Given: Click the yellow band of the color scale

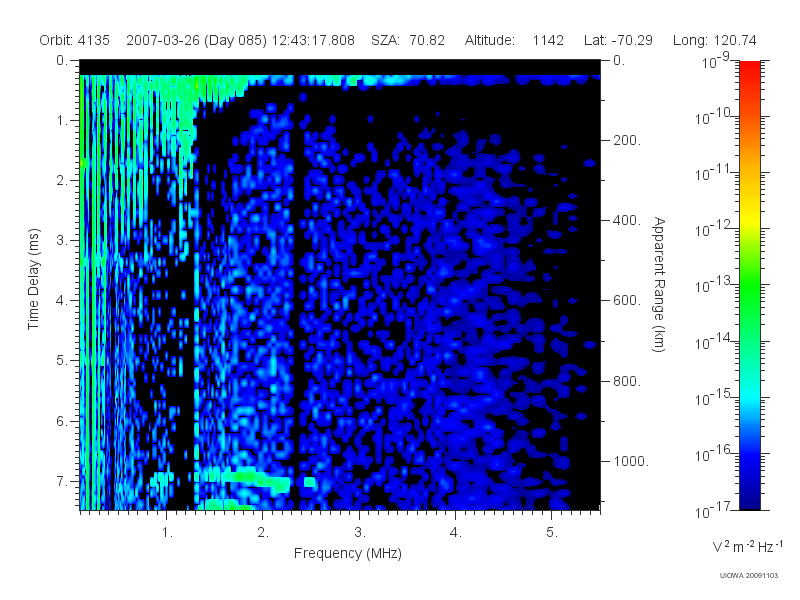Looking at the screenshot, I should click(749, 217).
